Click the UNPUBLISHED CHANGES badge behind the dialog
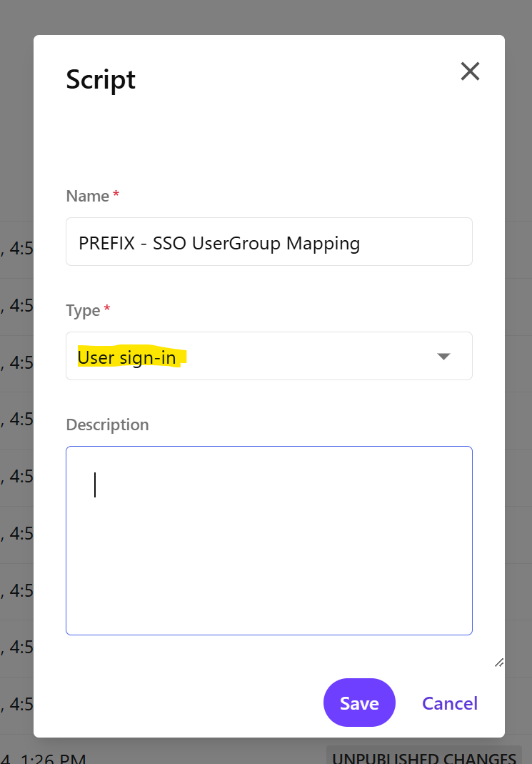Screen dimensions: 532x764 pyautogui.click(x=423, y=758)
